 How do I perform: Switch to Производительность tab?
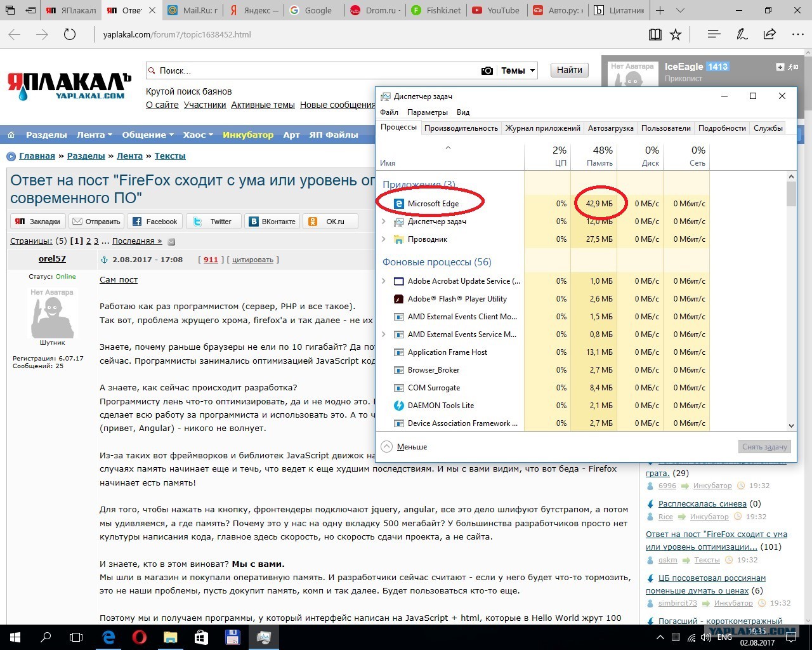pyautogui.click(x=461, y=128)
